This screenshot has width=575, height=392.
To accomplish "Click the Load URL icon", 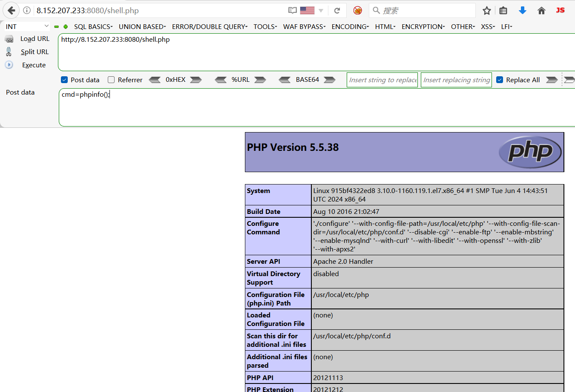I will (x=9, y=39).
